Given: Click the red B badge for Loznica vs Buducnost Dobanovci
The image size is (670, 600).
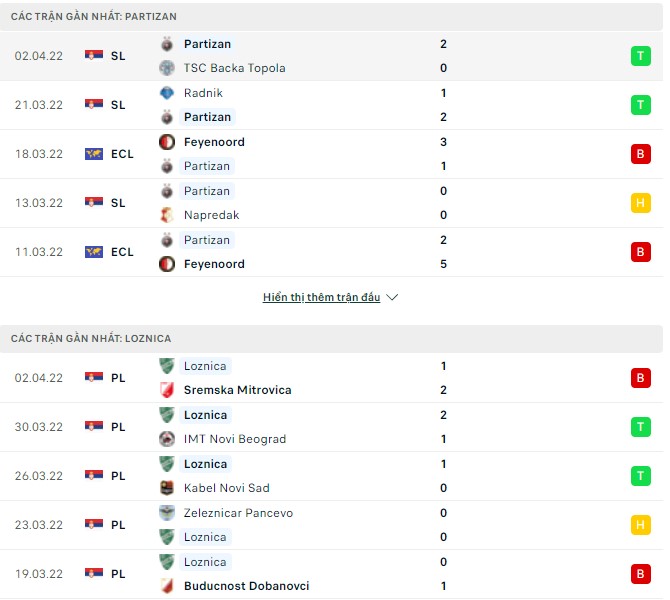Looking at the screenshot, I should point(640,574).
